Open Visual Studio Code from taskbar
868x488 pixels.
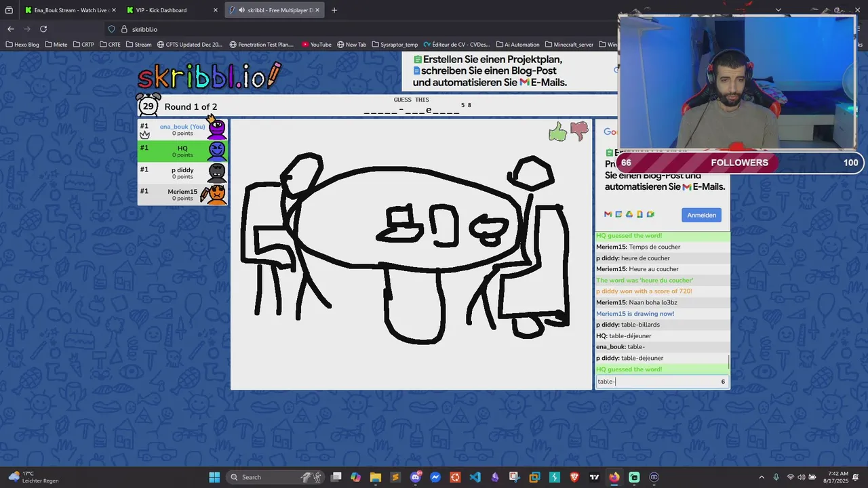[x=475, y=477]
